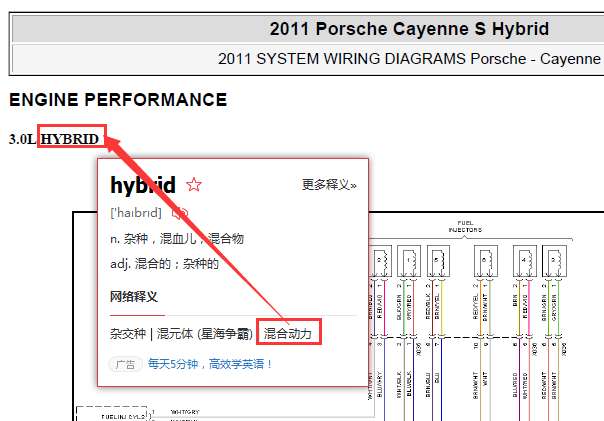
Task: Click the 广告 badge in the popup
Action: tap(126, 364)
